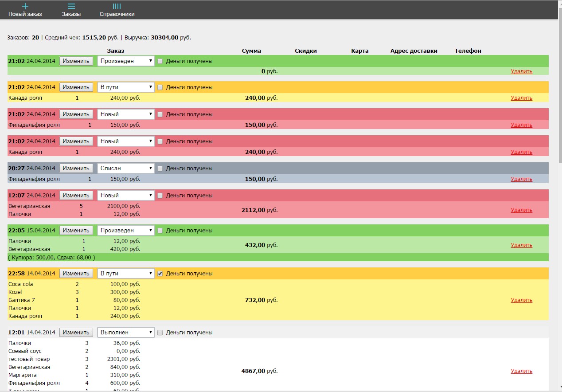Click Изменить on the 22:05 order
Viewport: 562px width, 392px height.
(x=76, y=231)
